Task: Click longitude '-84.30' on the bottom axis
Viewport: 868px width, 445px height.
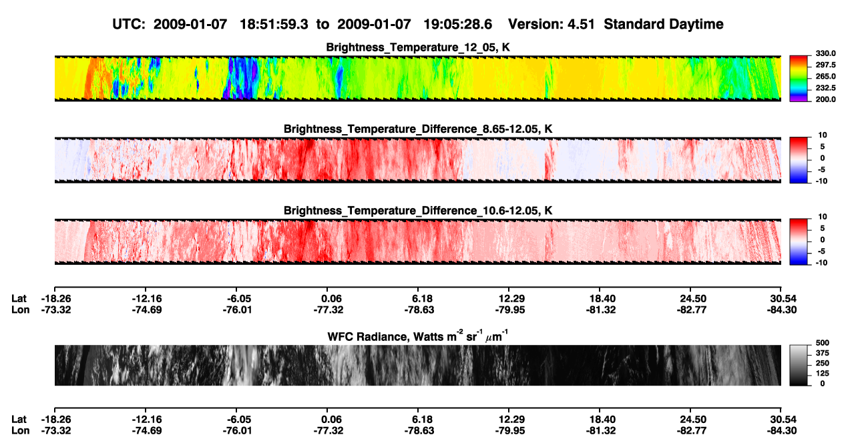Action: tap(781, 430)
